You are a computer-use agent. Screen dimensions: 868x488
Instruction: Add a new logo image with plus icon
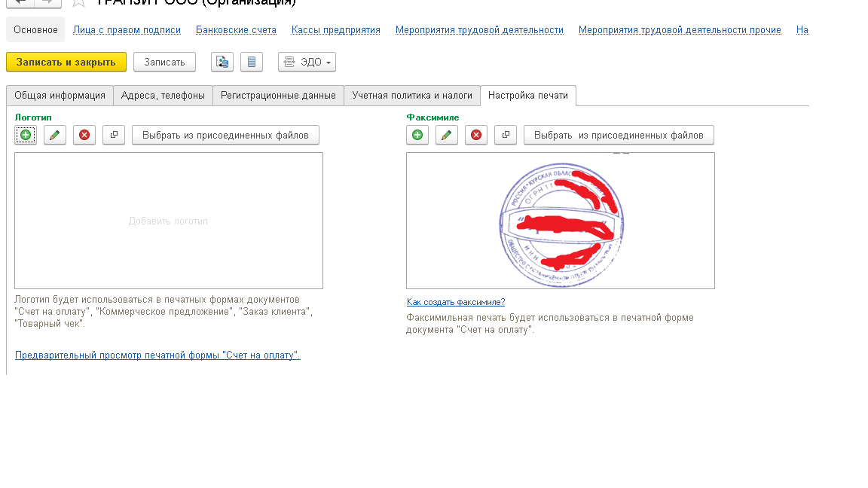[26, 136]
